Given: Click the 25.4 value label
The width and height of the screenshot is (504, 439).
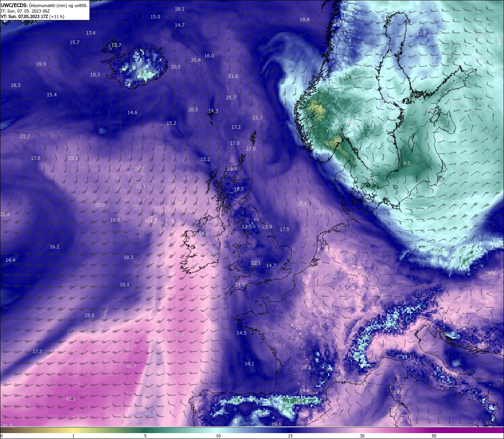Looking at the screenshot, I should pyautogui.click(x=302, y=204).
